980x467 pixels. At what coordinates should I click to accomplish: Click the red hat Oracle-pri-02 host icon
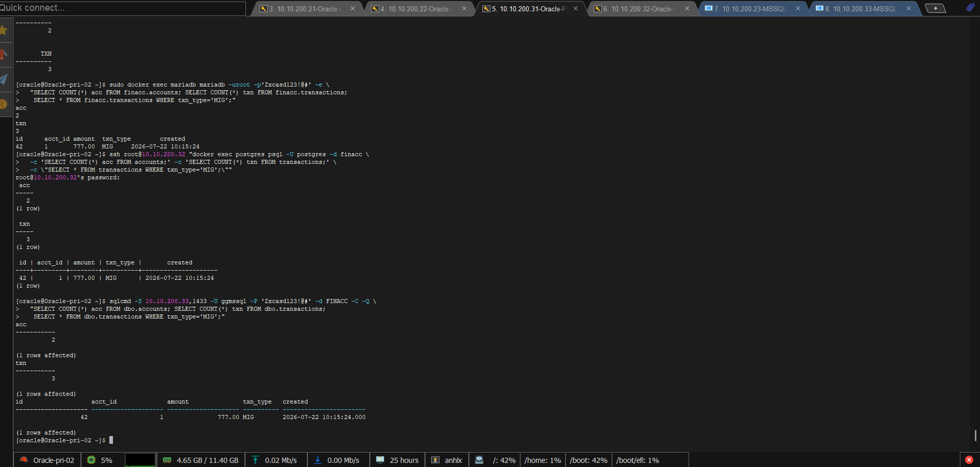(24, 460)
